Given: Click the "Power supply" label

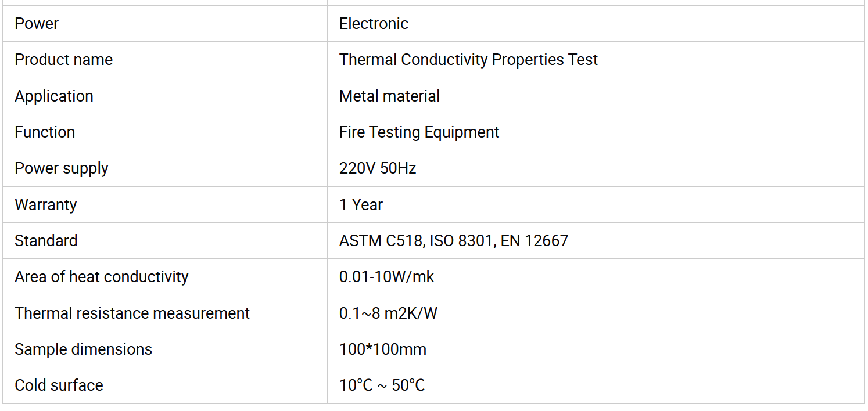Looking at the screenshot, I should click(61, 168).
